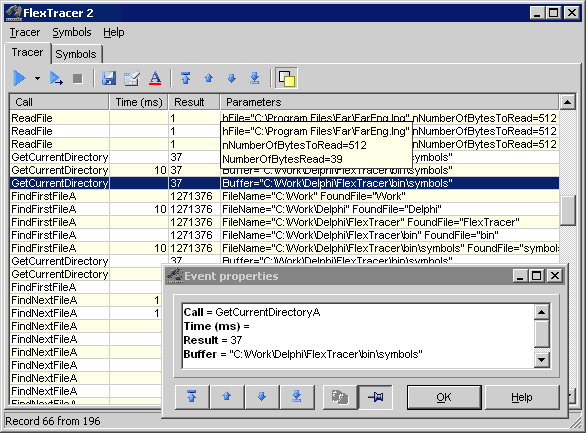Switch to the Tracer tab
The height and width of the screenshot is (433, 586).
pyautogui.click(x=27, y=53)
